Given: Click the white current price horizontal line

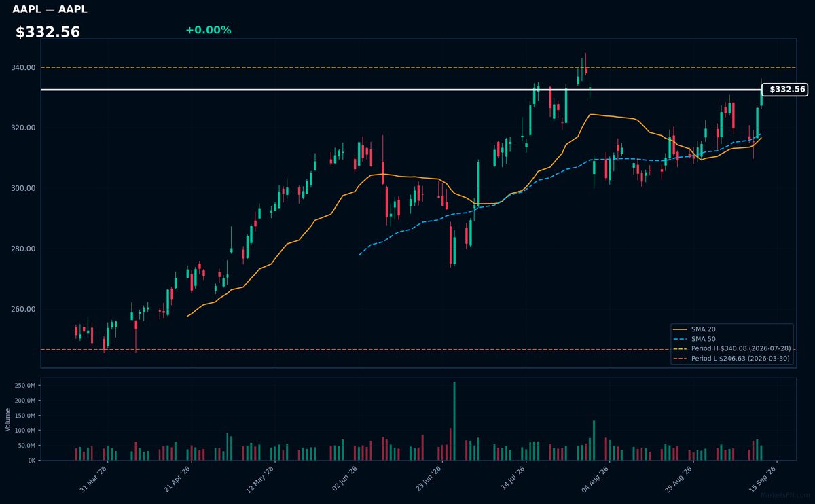Looking at the screenshot, I should click(x=401, y=90).
